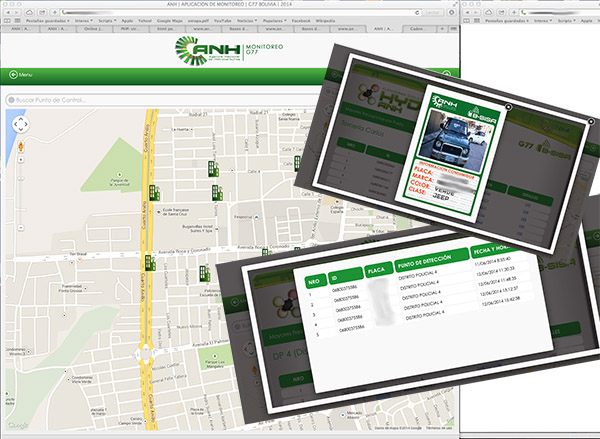Open the Yahoo! bookmark
The image size is (600, 439).
pos(145,21)
